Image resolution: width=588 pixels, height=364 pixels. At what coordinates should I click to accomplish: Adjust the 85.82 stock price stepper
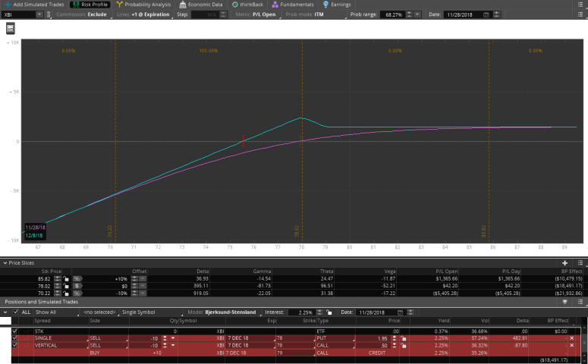[58, 279]
